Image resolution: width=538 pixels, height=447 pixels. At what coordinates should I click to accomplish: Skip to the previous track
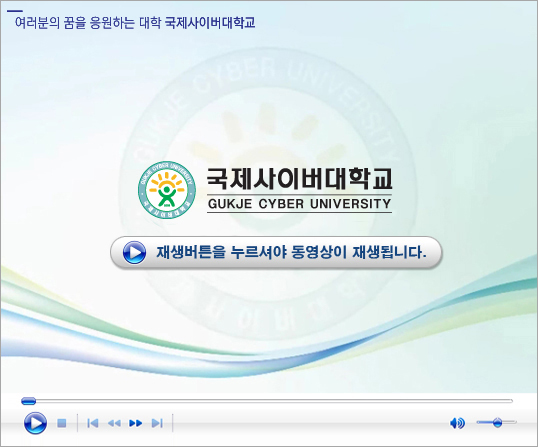click(93, 423)
